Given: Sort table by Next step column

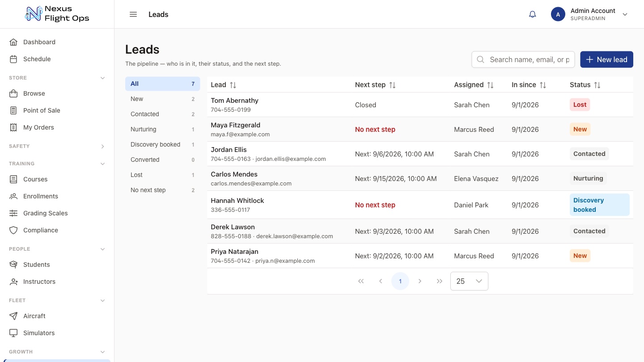Looking at the screenshot, I should (x=392, y=85).
